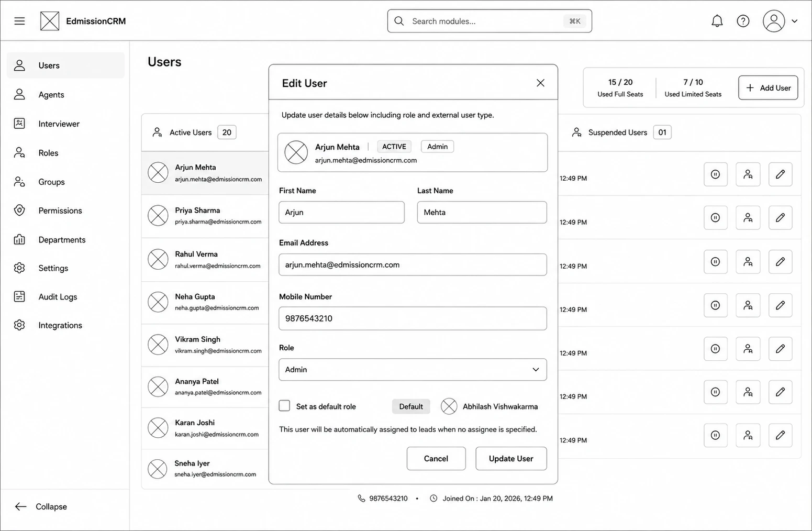
Task: Open the hamburger menu icon
Action: (19, 21)
